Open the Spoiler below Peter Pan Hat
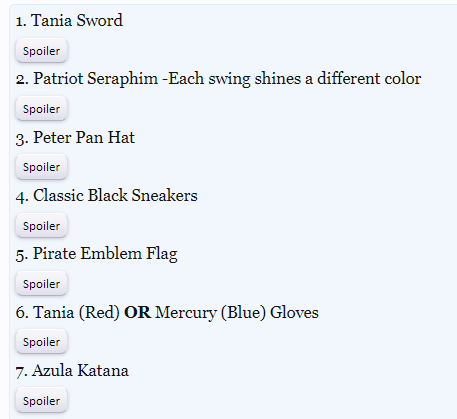Viewport: 457px width, 419px height. point(41,167)
